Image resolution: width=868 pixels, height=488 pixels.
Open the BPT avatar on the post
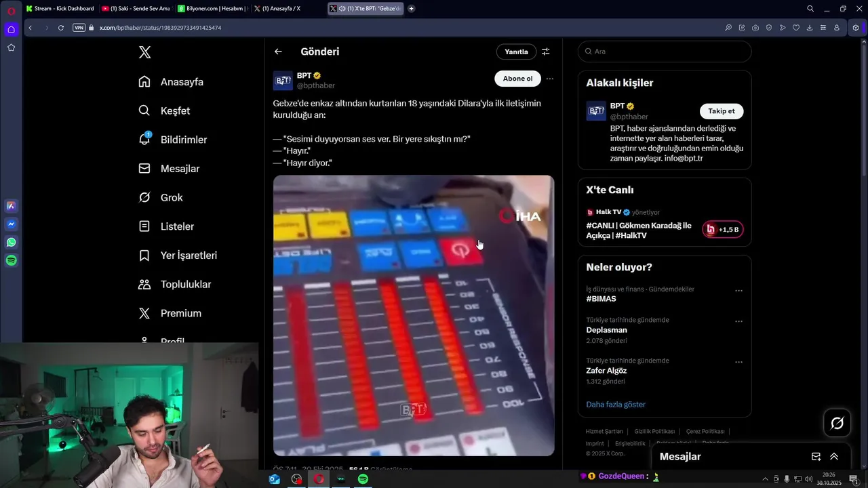pyautogui.click(x=283, y=81)
